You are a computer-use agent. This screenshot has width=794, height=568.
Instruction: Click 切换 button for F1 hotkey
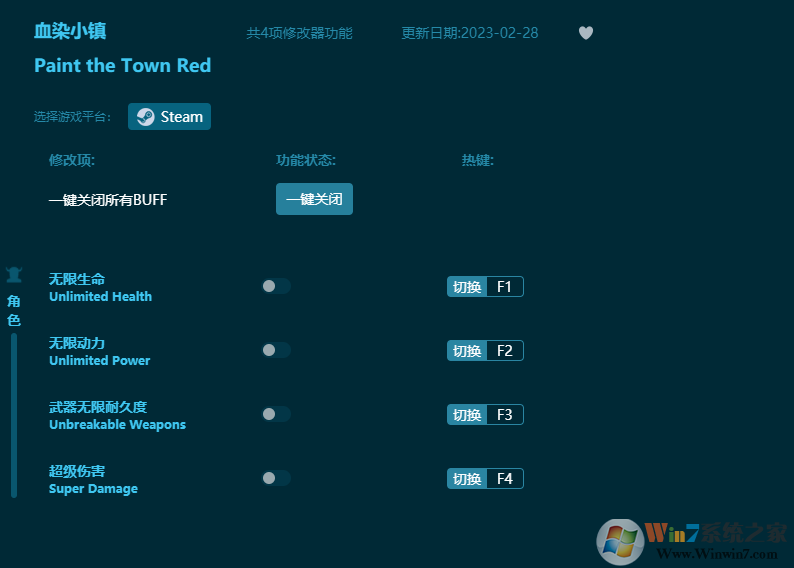point(467,287)
